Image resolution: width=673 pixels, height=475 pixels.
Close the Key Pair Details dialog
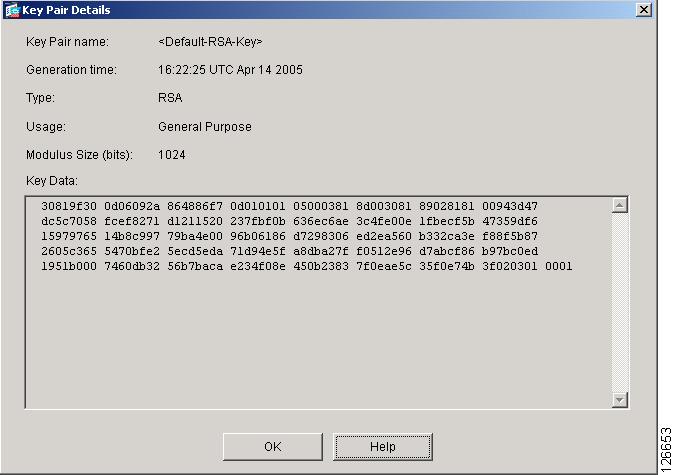point(643,9)
